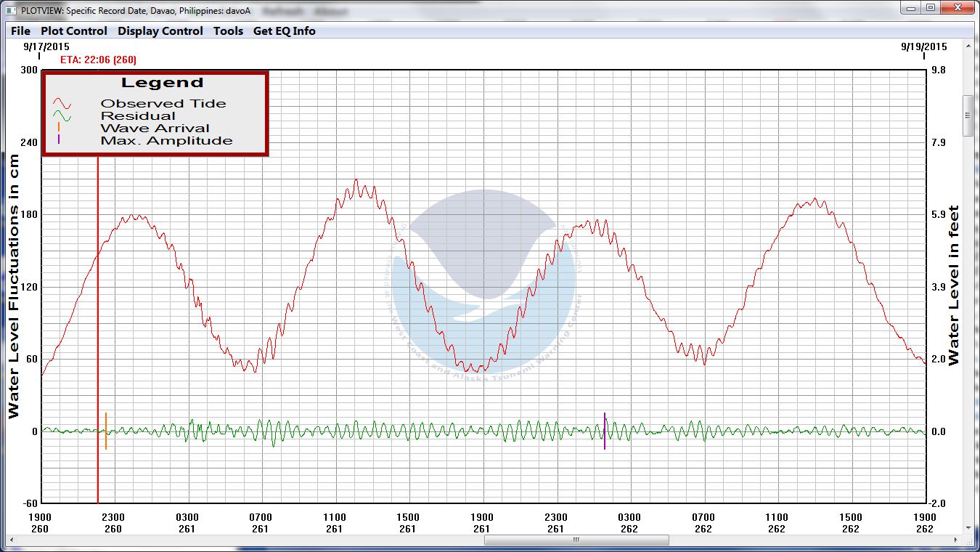Click the orange Wave Arrival legend symbol
The width and height of the screenshot is (980, 552).
[59, 127]
